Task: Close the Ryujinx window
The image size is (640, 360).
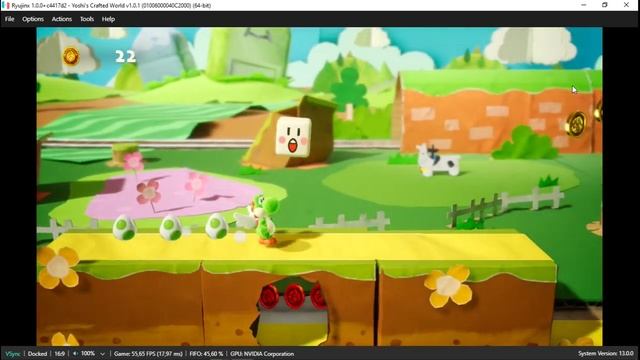Action: pyautogui.click(x=627, y=5)
